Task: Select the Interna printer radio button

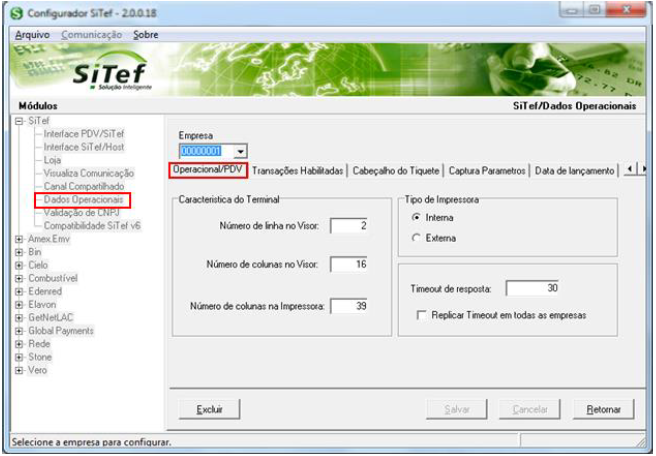Action: [416, 218]
